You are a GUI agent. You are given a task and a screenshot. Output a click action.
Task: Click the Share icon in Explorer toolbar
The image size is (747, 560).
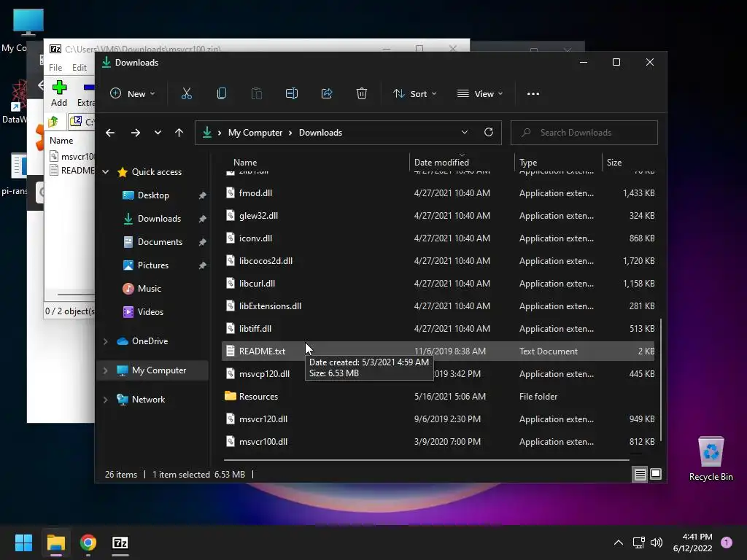[327, 94]
